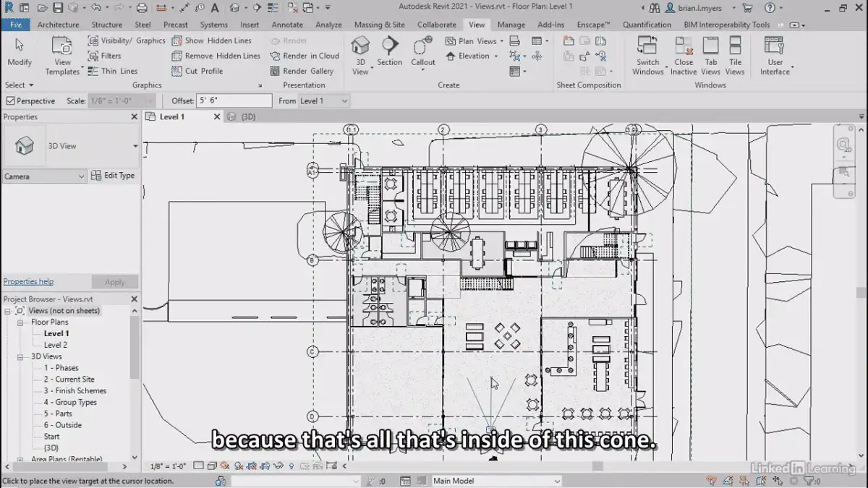The width and height of the screenshot is (868, 488).
Task: Expand the Select panel dropdown
Action: [x=20, y=85]
